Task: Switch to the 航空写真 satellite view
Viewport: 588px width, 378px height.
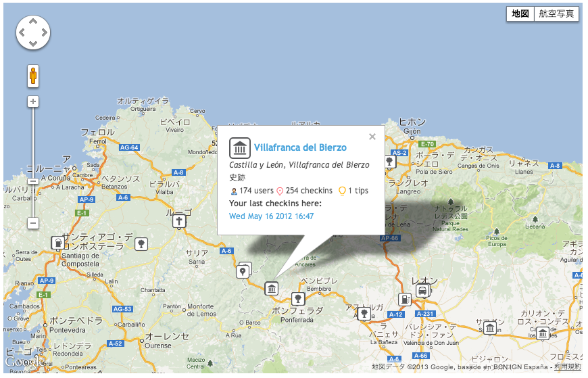Action: 556,14
